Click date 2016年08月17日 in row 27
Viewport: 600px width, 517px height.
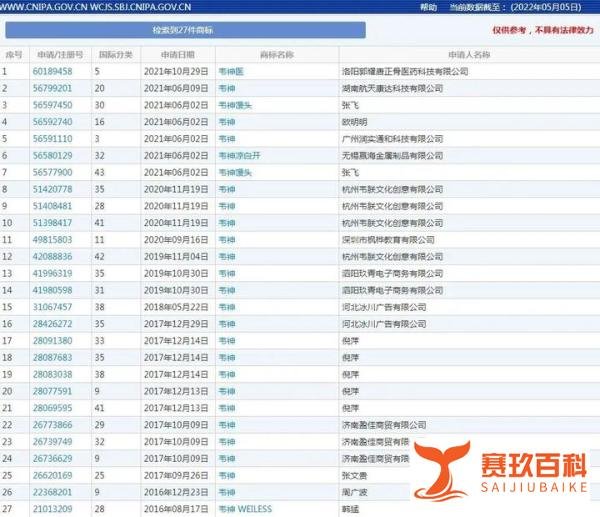[x=176, y=509]
